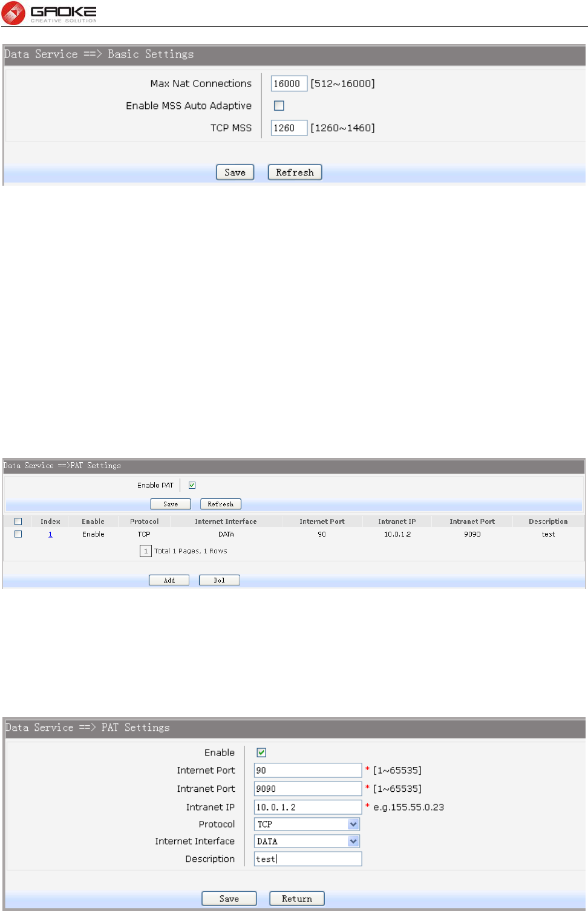This screenshot has width=588, height=911.
Task: Click the Description field containing test
Action: 308,859
